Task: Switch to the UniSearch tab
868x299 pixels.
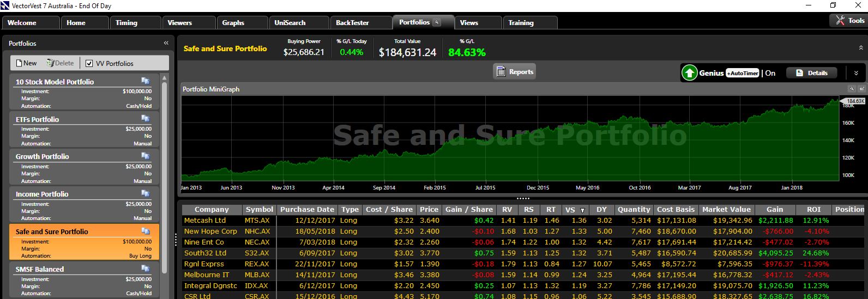Action: pyautogui.click(x=290, y=23)
